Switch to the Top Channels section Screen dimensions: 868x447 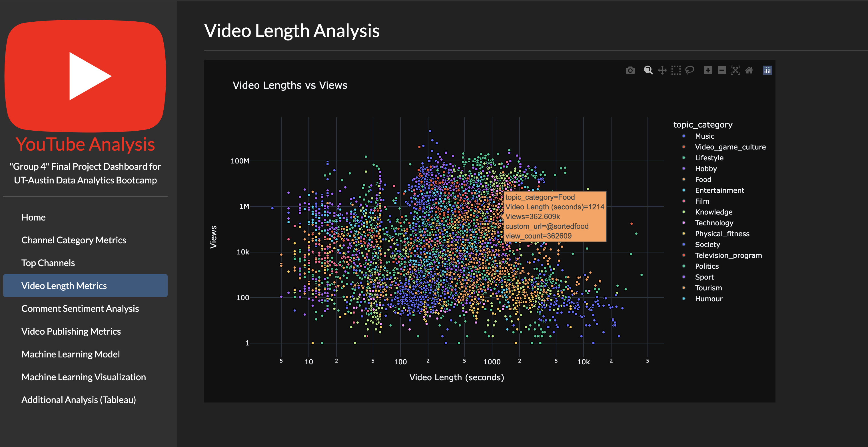point(48,263)
